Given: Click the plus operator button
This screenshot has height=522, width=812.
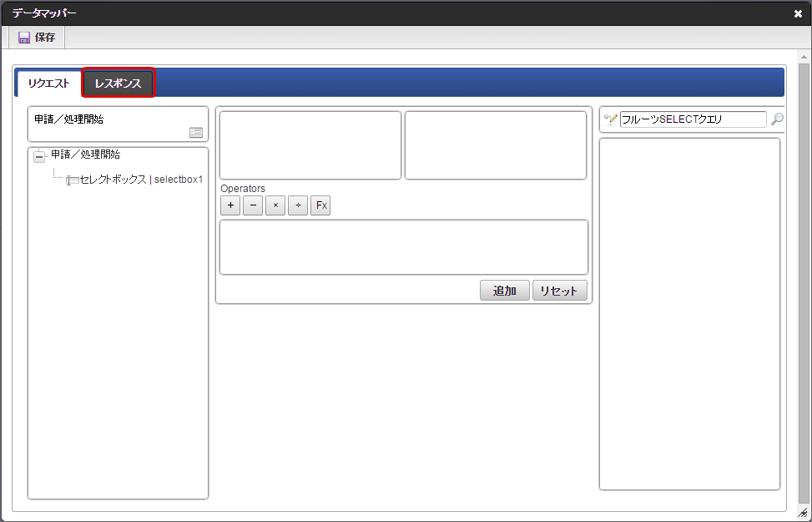Looking at the screenshot, I should coord(230,205).
